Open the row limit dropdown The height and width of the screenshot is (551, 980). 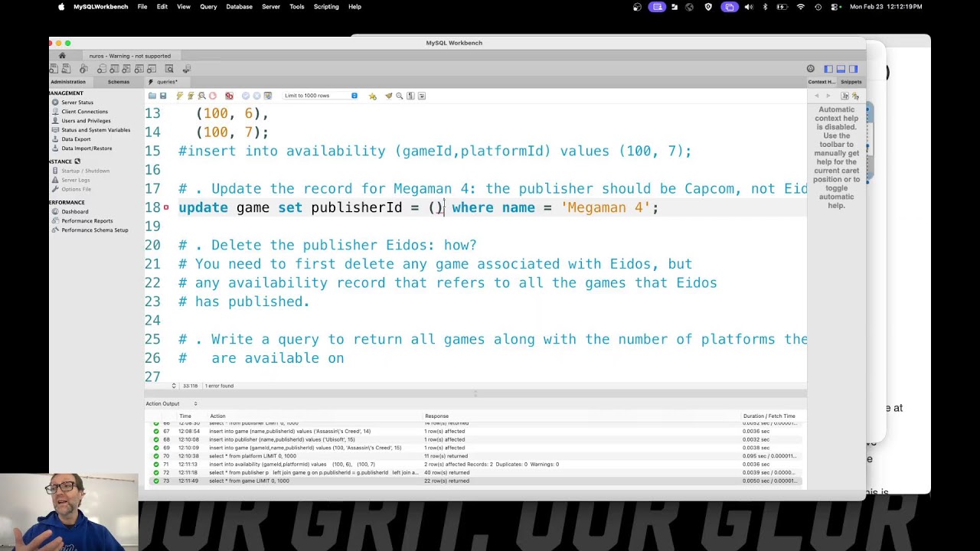point(320,96)
